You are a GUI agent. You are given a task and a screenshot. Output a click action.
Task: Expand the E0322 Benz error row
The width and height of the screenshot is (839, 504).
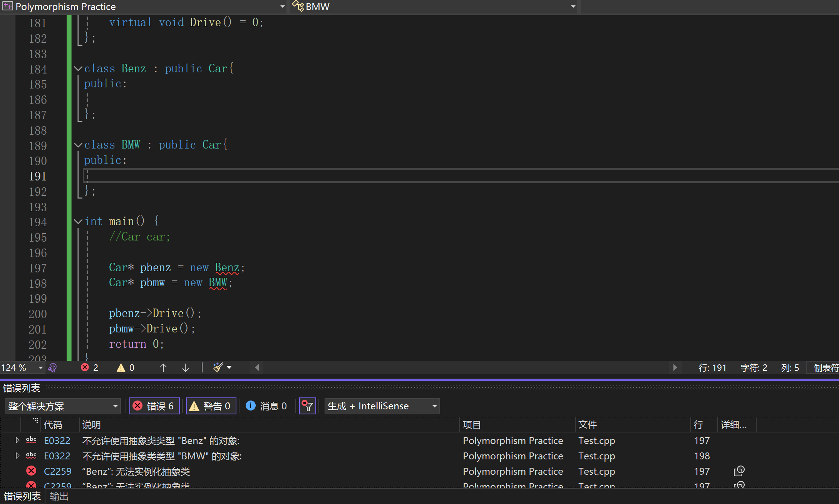tap(17, 440)
